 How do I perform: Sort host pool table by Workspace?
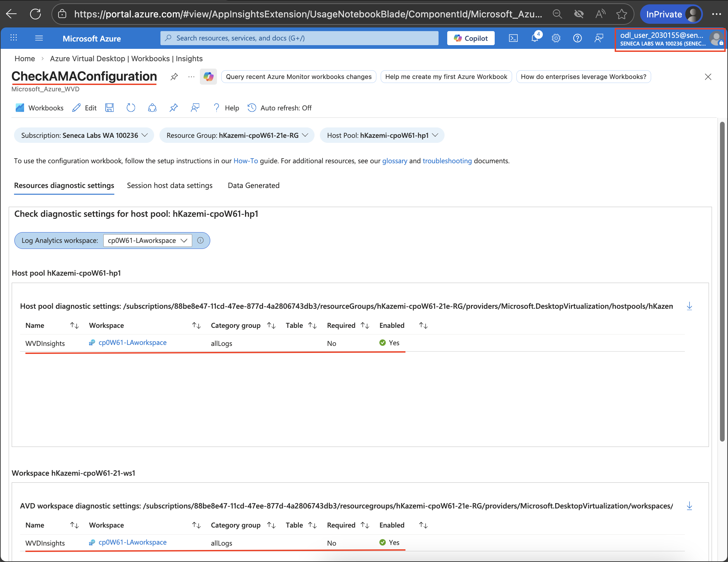click(196, 325)
